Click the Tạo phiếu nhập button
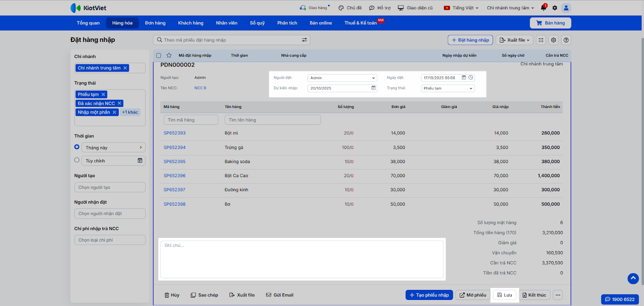644x306 pixels. coord(429,295)
